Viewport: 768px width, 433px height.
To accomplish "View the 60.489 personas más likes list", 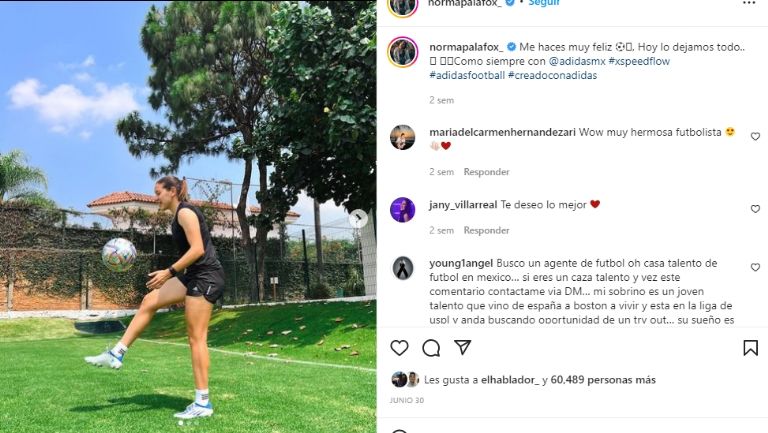I will pyautogui.click(x=603, y=380).
